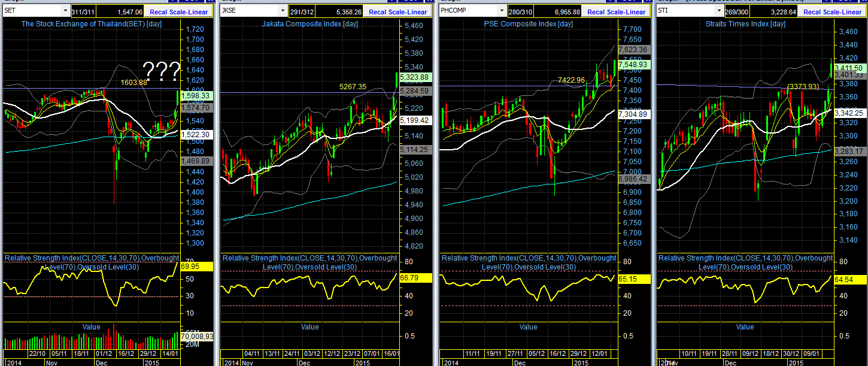
Task: Click 'The Stock Exchange of Thailand(SET) [day]' title
Action: click(92, 24)
